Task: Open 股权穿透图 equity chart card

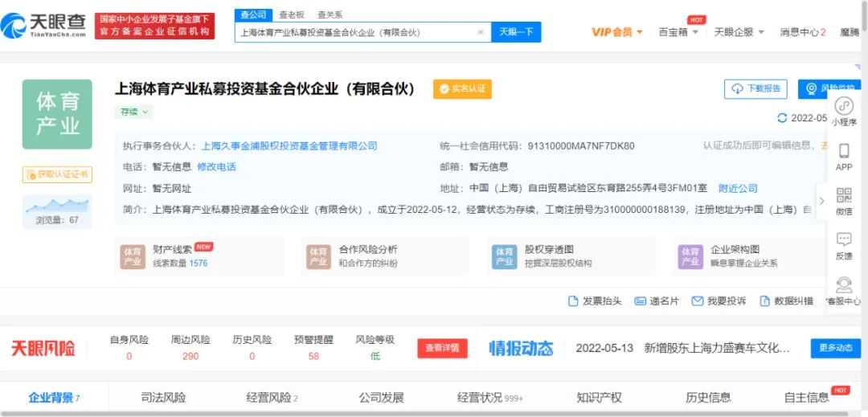Action: 571,256
